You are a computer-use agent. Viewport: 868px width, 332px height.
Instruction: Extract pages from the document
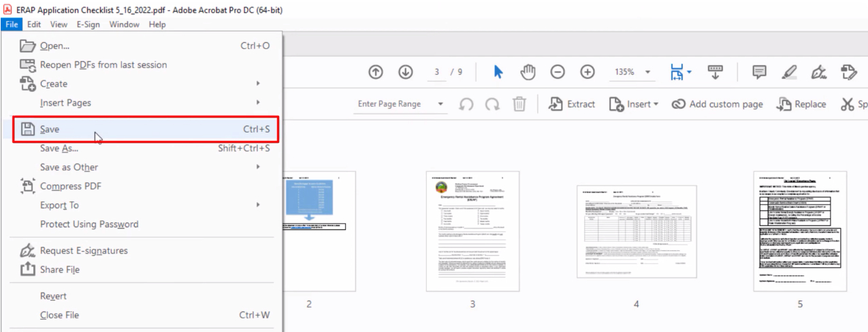(x=572, y=104)
